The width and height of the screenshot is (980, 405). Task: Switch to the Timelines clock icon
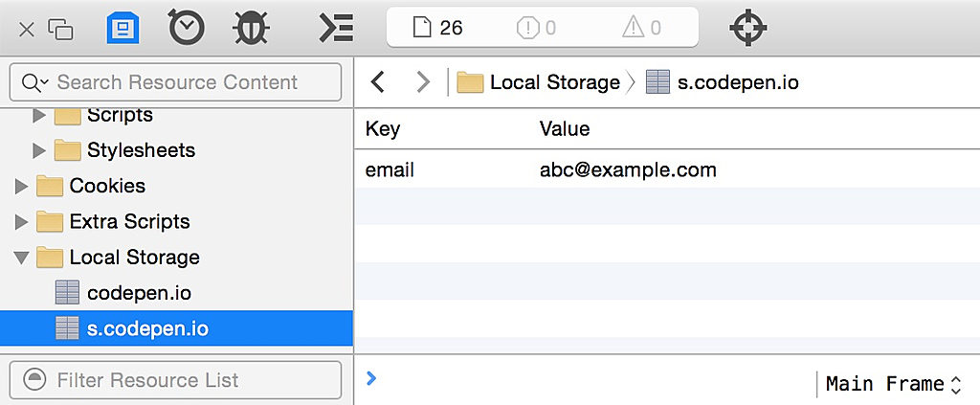186,28
